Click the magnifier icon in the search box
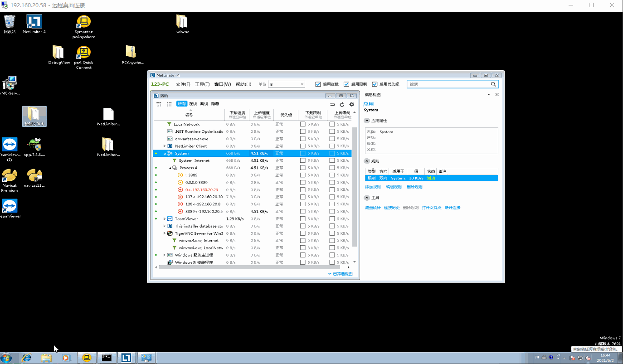Screen dimensions: 623x364 [x=493, y=84]
